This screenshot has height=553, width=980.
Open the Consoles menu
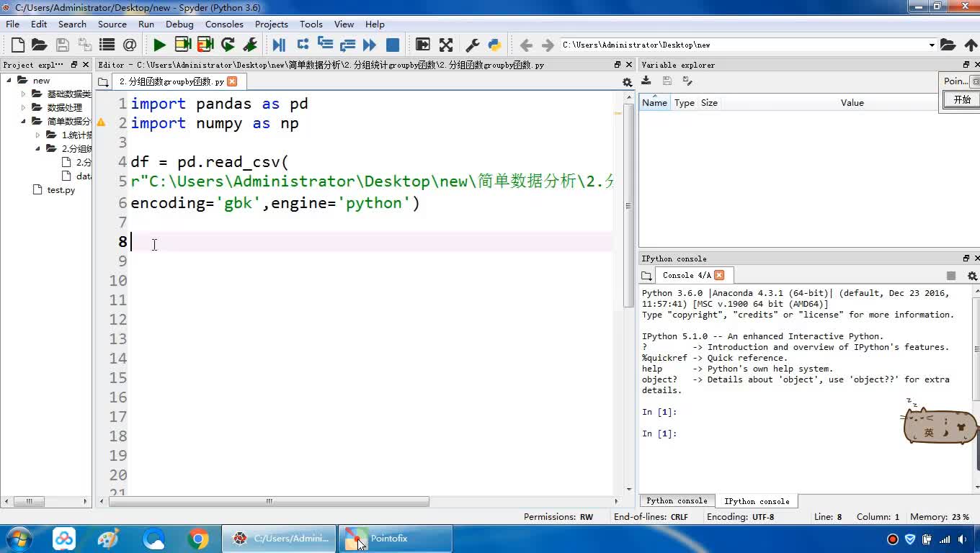click(224, 24)
